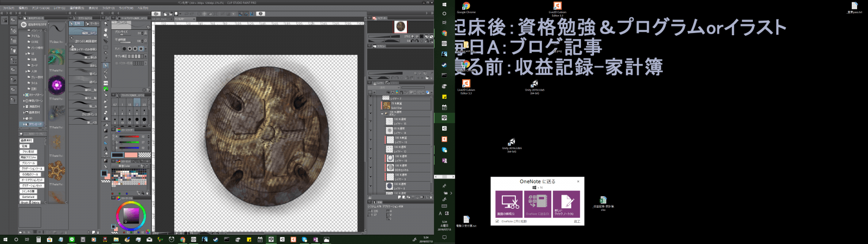Toggle the 'OneNote と共に起動' checkbox

[498, 221]
